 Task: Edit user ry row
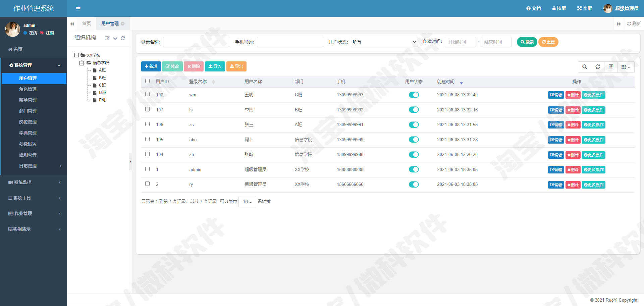[x=556, y=185]
